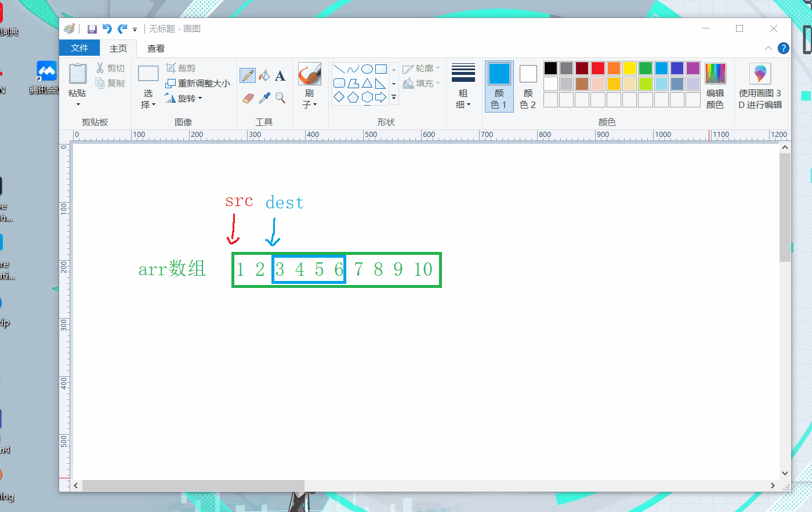The width and height of the screenshot is (812, 512).
Task: Click the Crop (裁剪) button
Action: pyautogui.click(x=180, y=68)
